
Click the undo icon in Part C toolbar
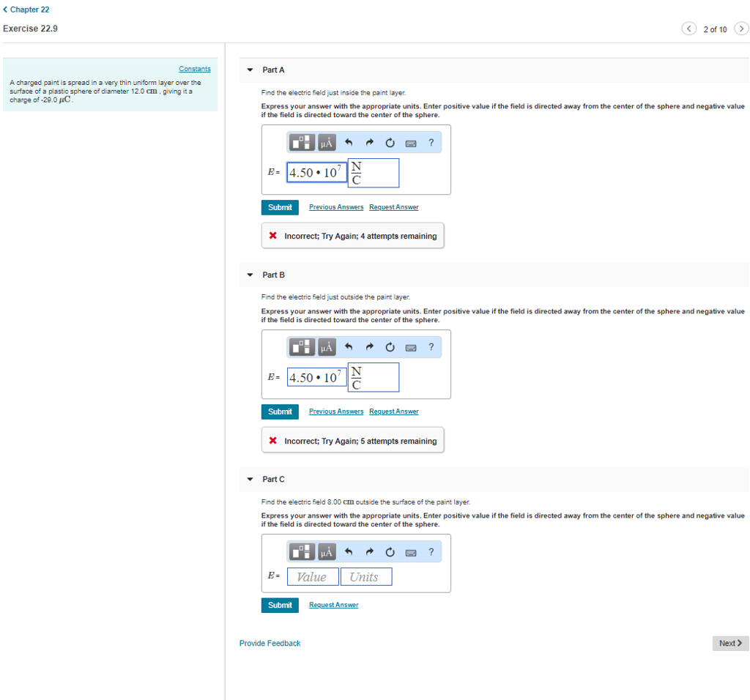349,552
